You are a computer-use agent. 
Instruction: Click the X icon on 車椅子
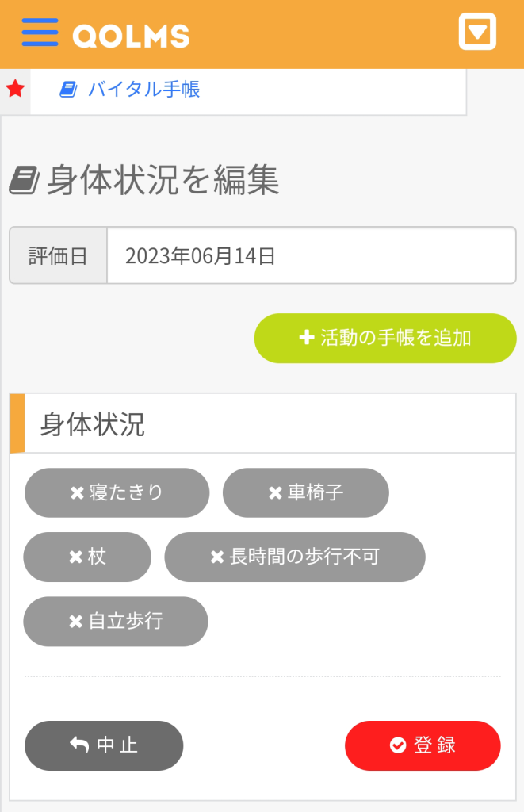click(x=275, y=493)
